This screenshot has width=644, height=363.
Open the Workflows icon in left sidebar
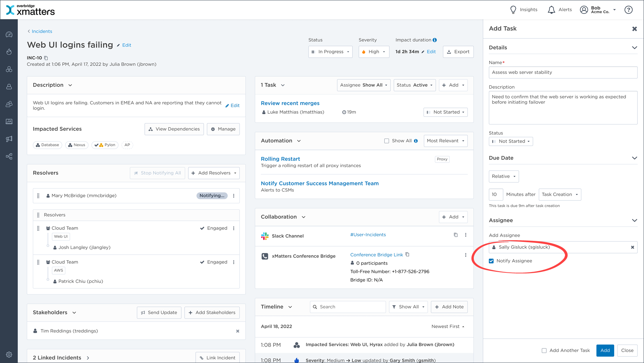click(x=9, y=156)
